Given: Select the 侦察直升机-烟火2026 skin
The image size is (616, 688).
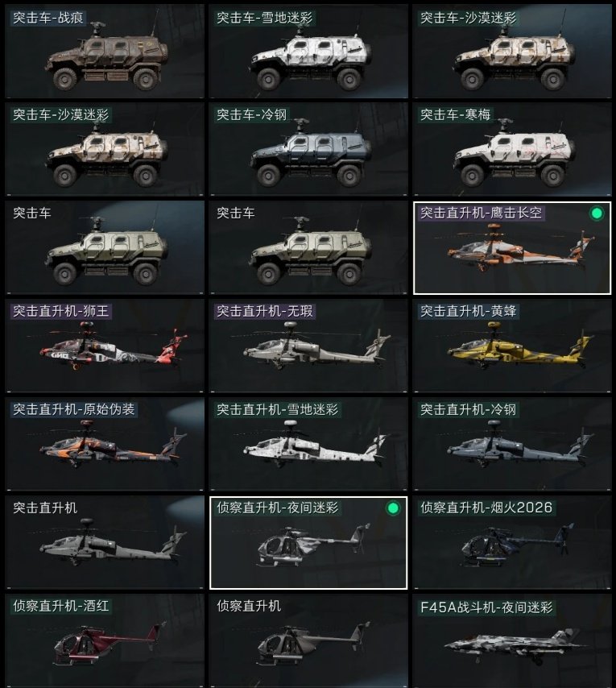Looking at the screenshot, I should [512, 542].
